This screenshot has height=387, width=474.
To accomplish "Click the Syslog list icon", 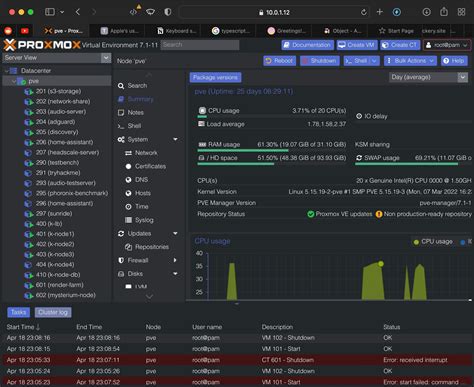I will click(128, 220).
